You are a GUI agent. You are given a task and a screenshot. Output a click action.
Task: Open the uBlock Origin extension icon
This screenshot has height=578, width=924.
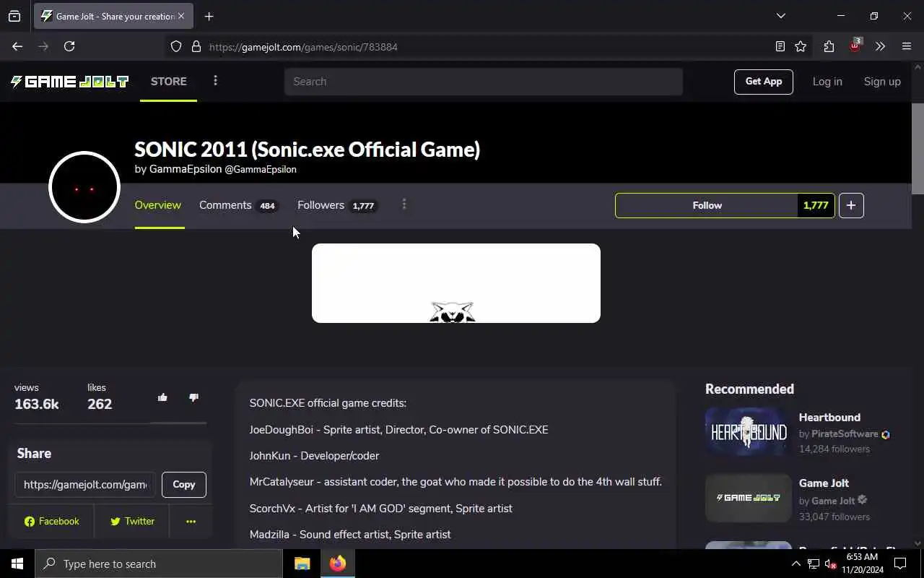click(x=855, y=46)
